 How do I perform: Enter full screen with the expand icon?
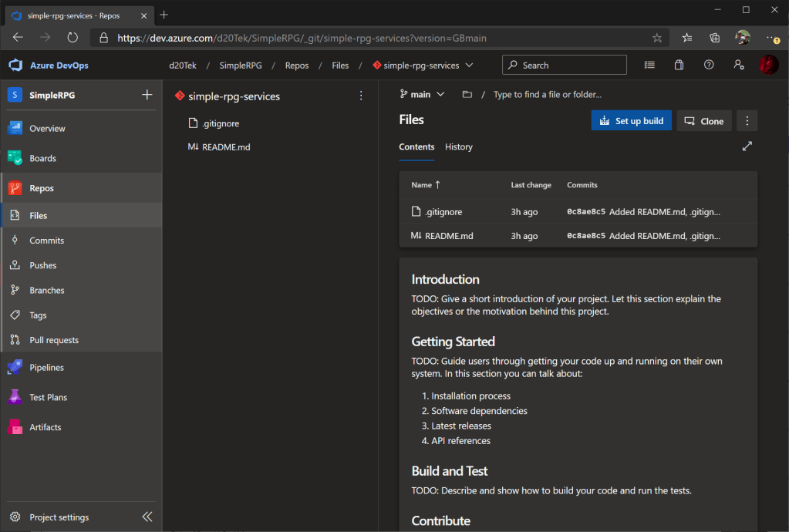click(747, 146)
